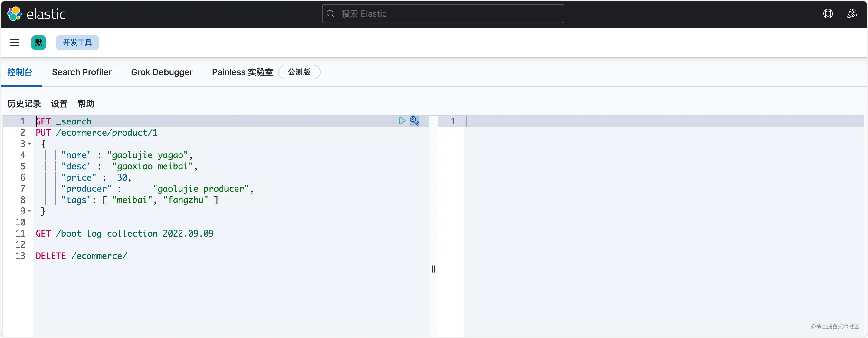
Task: Open 历史记录 request history
Action: 24,104
